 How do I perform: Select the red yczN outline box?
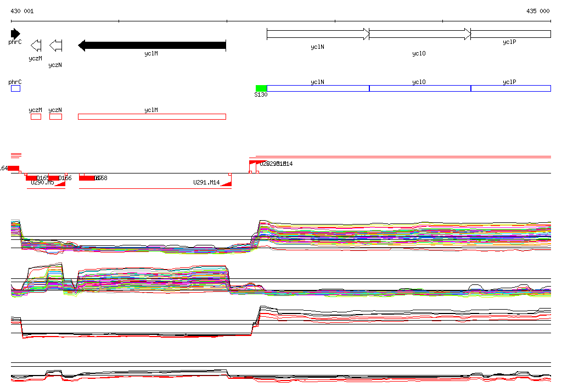[55, 116]
